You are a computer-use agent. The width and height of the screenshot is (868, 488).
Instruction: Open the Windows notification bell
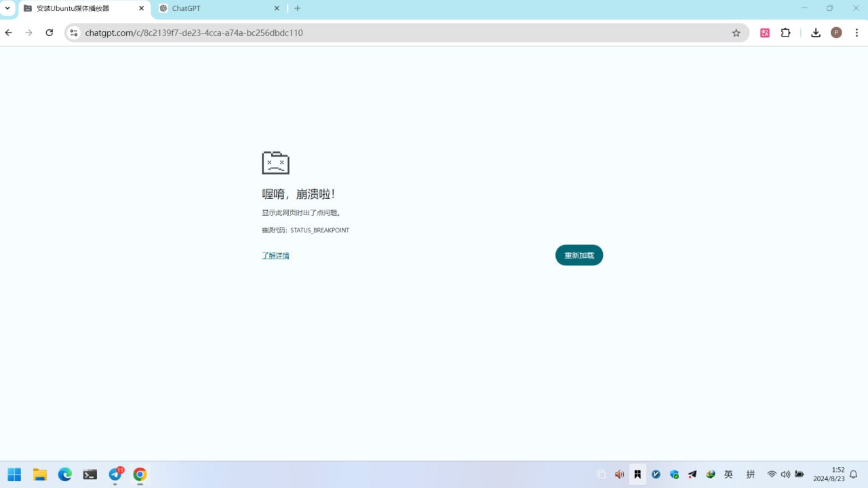pos(854,474)
